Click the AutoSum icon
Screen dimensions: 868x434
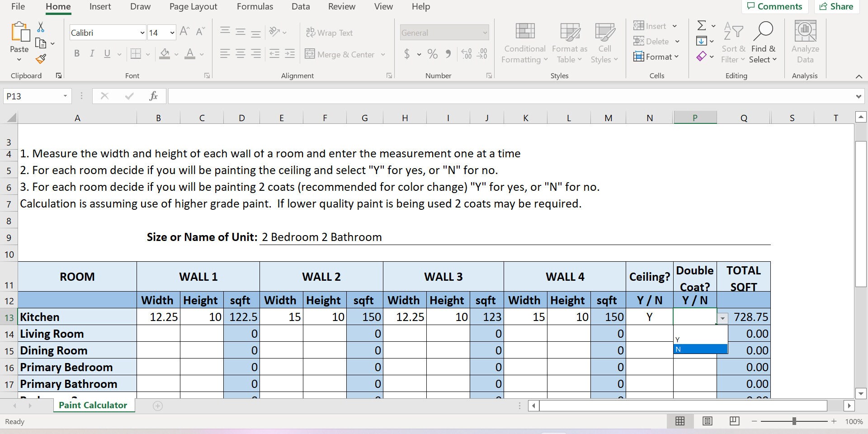point(701,26)
